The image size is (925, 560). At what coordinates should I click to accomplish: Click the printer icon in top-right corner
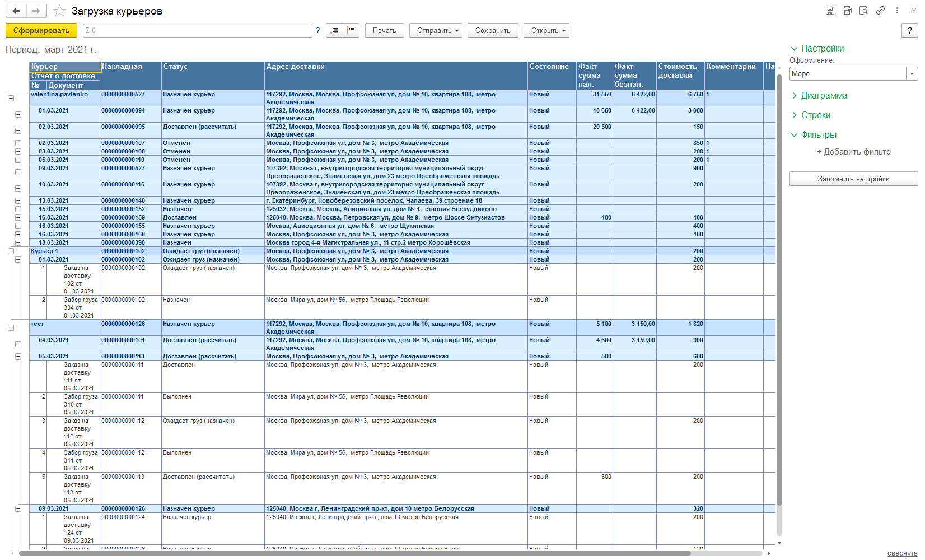point(847,11)
